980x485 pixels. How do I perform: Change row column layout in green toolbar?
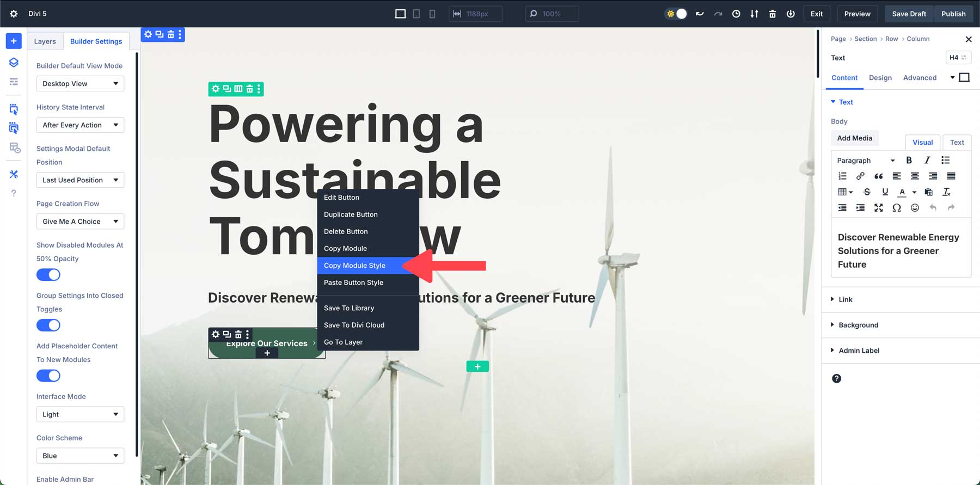[x=238, y=89]
